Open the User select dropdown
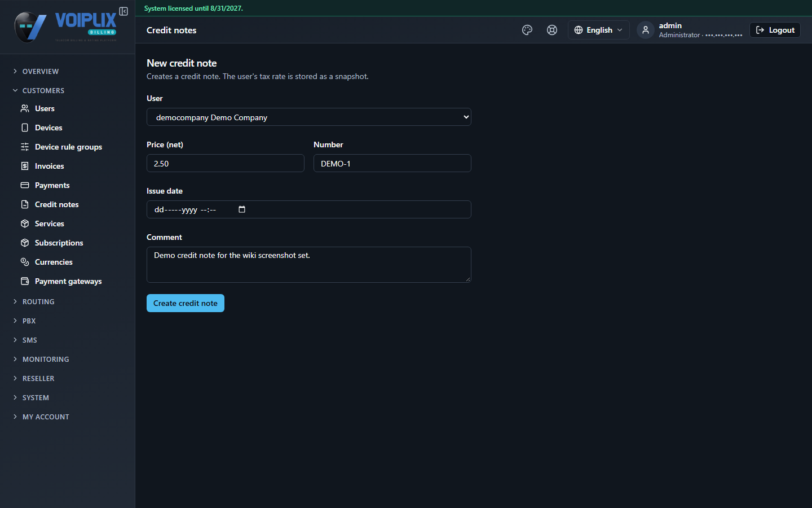 click(x=309, y=117)
